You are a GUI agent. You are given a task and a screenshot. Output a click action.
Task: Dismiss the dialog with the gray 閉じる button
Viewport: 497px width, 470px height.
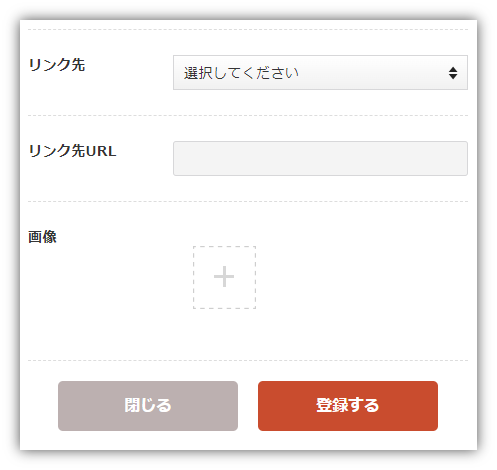(x=148, y=406)
